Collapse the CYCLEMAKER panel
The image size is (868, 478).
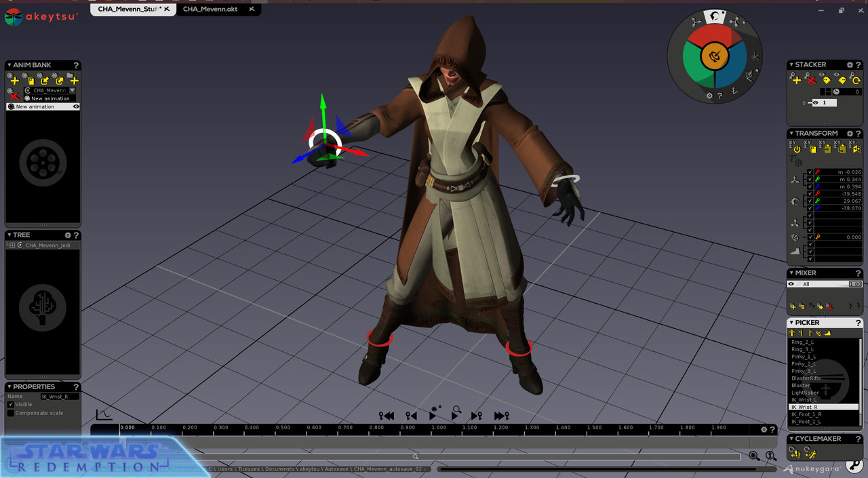[791, 439]
